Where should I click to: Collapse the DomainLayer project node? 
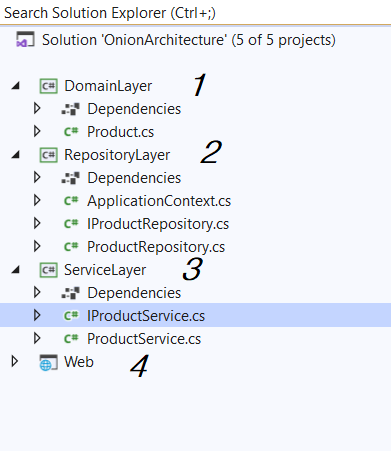tap(15, 86)
